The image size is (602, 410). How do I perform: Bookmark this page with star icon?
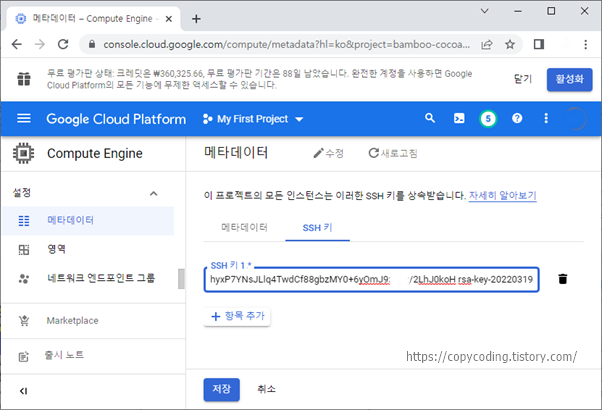click(510, 45)
